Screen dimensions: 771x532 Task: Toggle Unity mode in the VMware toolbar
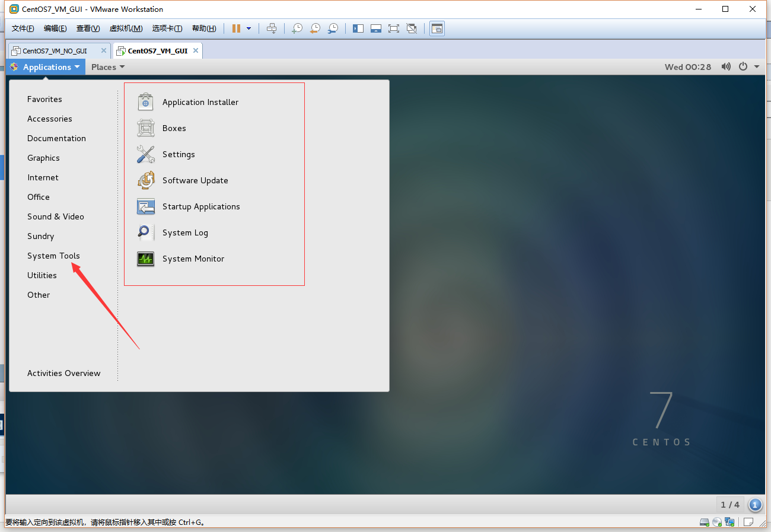[x=412, y=28]
